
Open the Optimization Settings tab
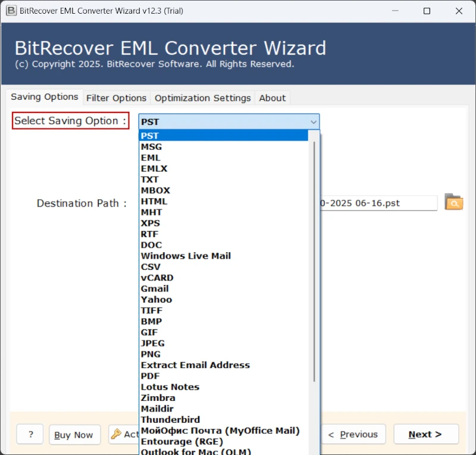pos(202,98)
